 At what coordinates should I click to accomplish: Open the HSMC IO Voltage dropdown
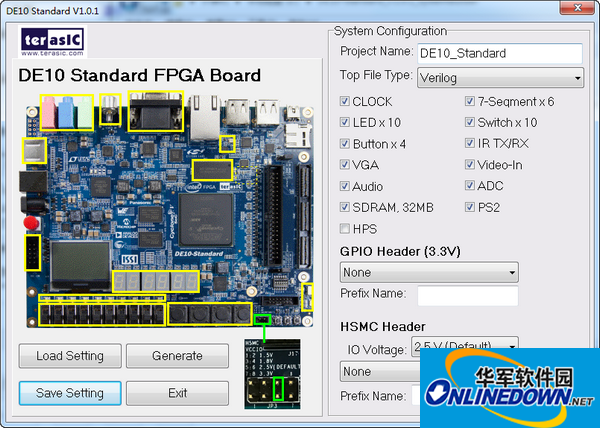tap(464, 347)
